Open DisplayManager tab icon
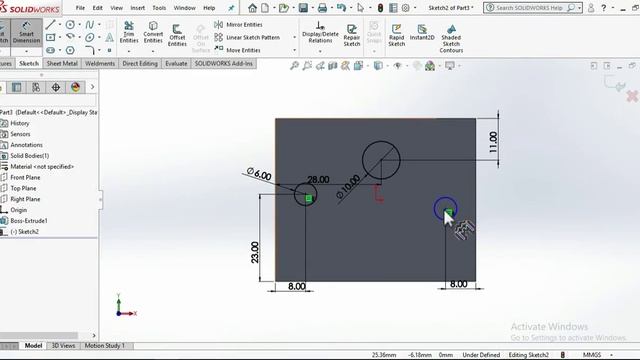The image size is (640, 360). 76,87
